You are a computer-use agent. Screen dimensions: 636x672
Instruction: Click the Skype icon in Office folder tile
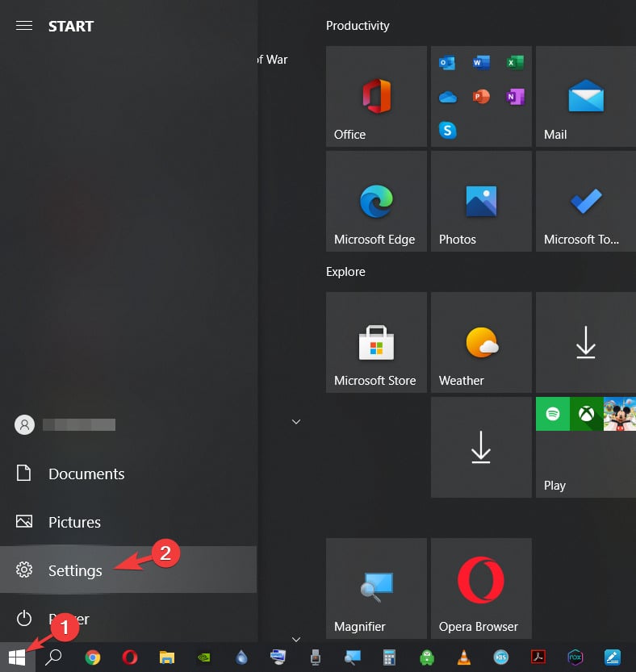[x=447, y=130]
